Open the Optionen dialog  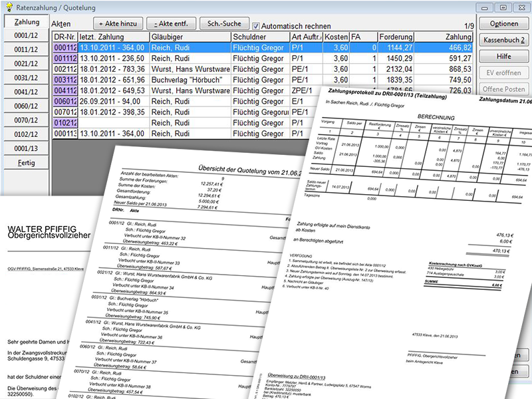503,24
